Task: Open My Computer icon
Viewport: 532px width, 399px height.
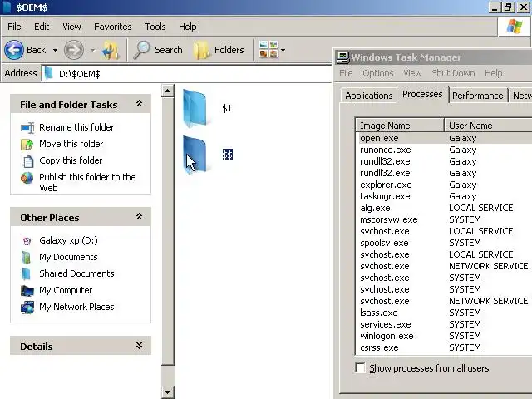Action: pyautogui.click(x=27, y=291)
